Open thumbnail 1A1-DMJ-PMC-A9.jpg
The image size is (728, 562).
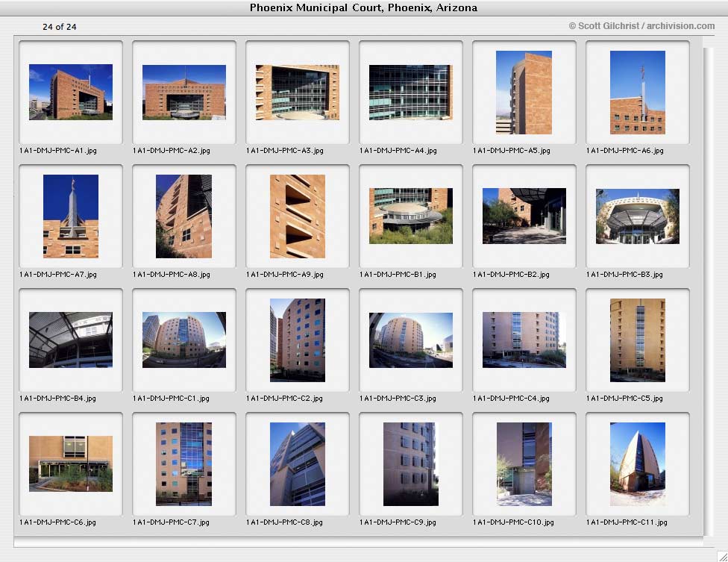tap(297, 216)
